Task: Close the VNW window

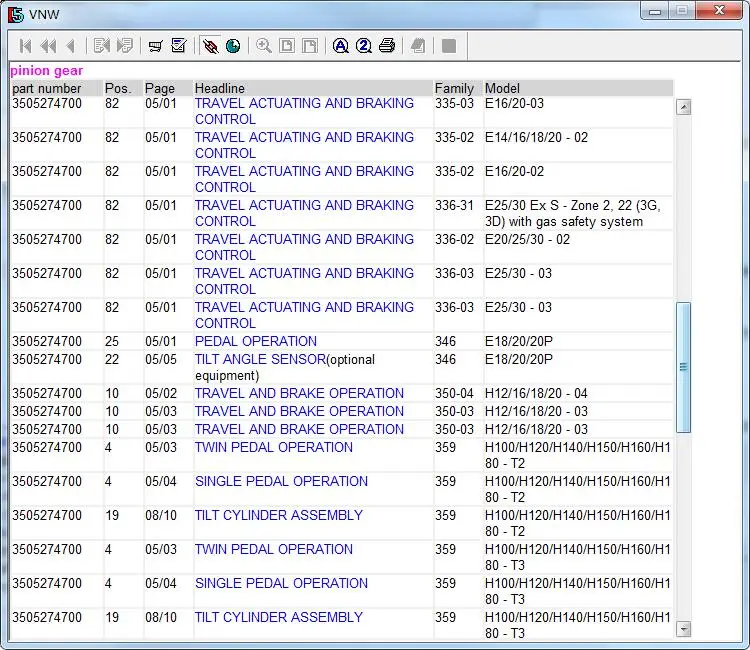Action: 719,11
